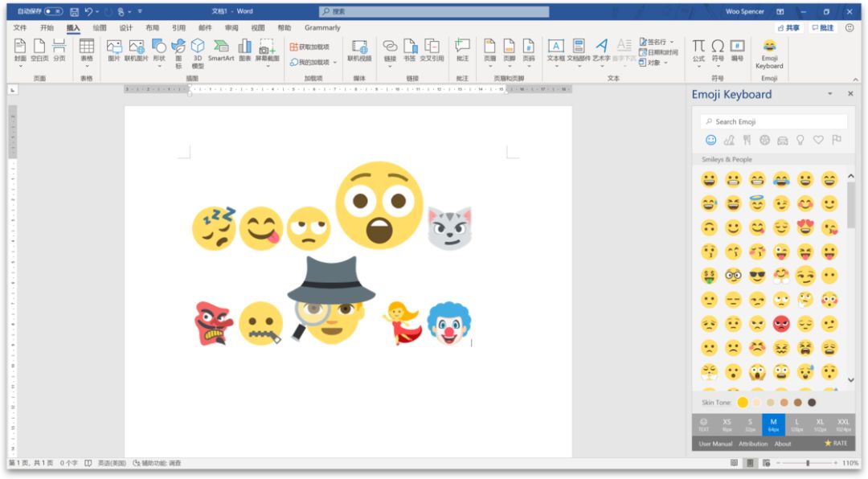Click the Share button
This screenshot has height=479, width=868.
tap(789, 27)
